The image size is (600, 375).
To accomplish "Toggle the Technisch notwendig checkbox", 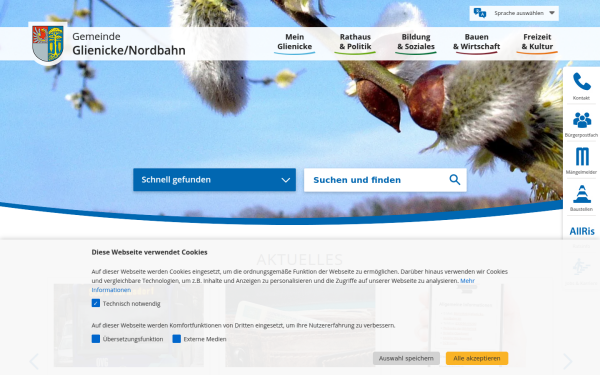I will (x=96, y=303).
